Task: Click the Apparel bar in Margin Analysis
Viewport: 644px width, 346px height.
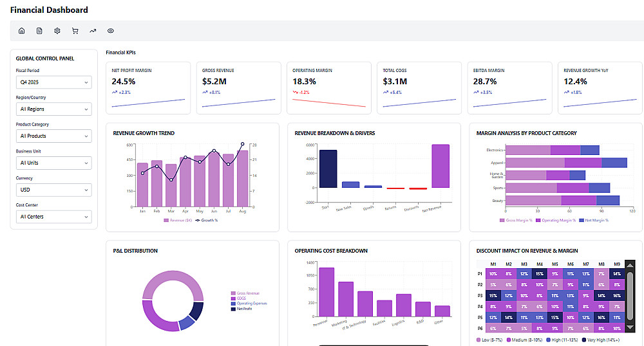Action: 566,163
